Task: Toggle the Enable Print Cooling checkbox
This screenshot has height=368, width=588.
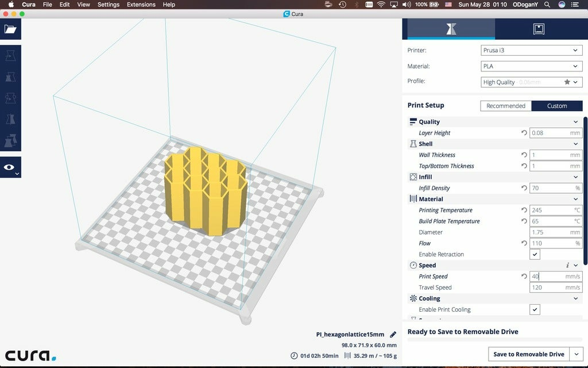Action: (x=535, y=309)
